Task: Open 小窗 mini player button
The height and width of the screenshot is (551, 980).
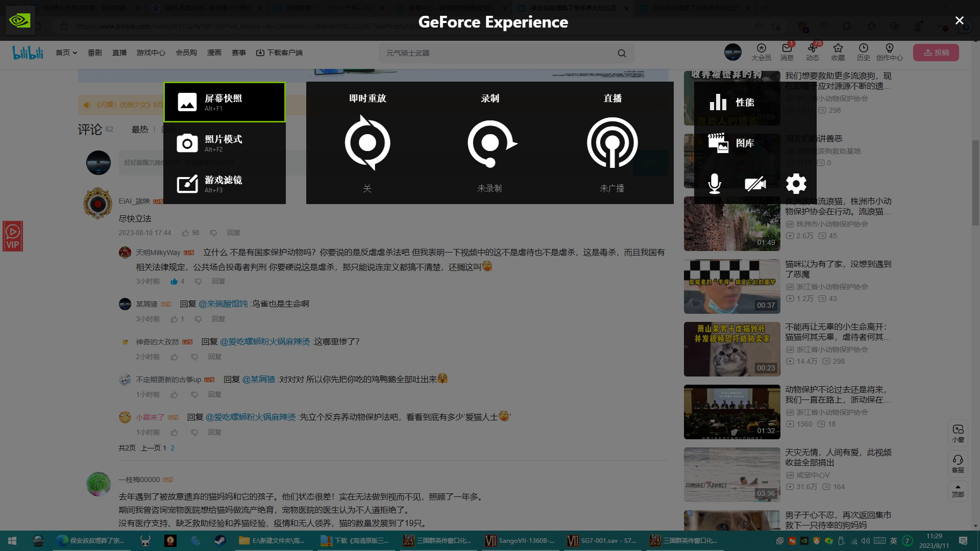Action: pyautogui.click(x=958, y=433)
